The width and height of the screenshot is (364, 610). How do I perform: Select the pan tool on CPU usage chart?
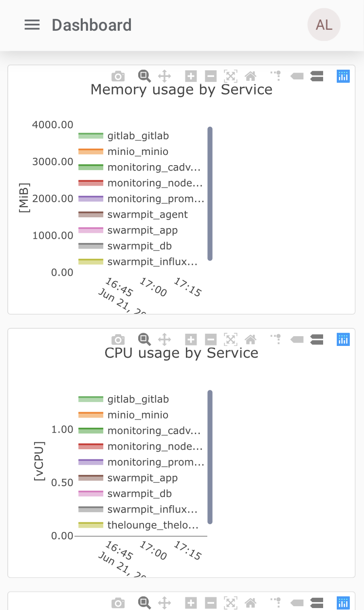[164, 340]
